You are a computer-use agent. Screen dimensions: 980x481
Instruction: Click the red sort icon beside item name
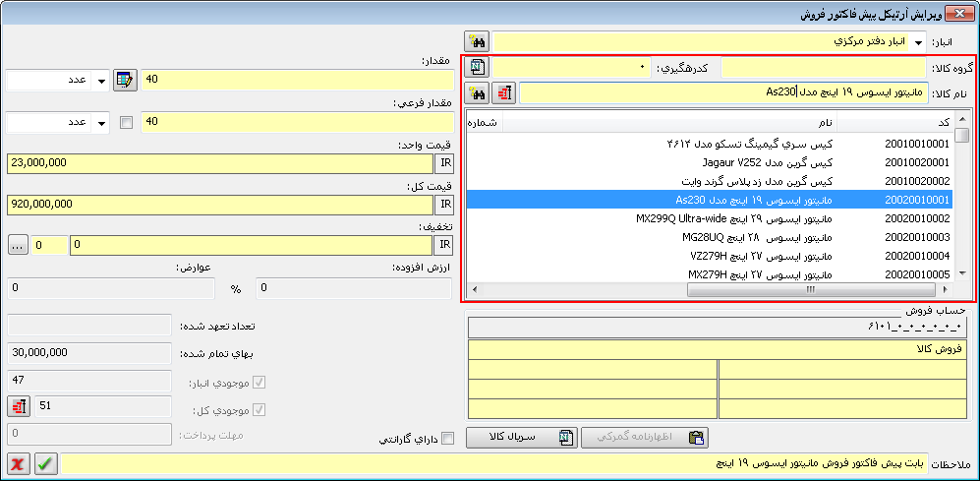point(504,93)
